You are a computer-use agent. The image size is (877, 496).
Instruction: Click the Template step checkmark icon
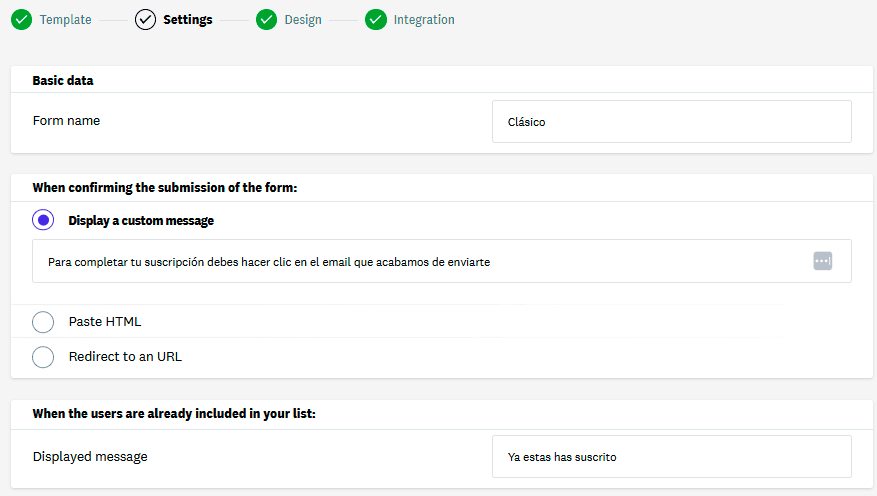click(22, 20)
